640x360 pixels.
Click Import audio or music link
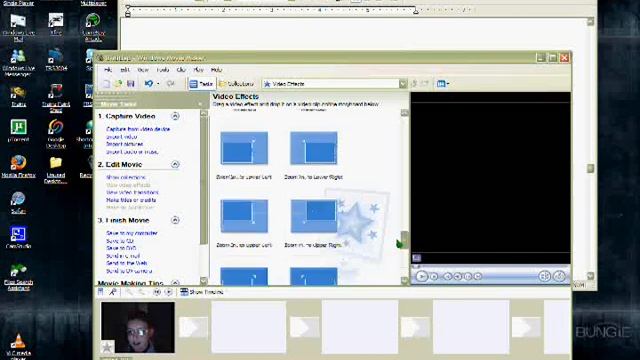[132, 152]
